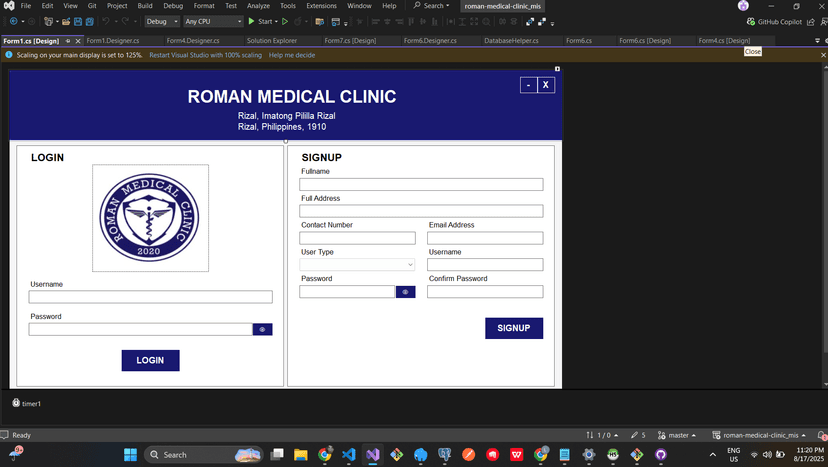
Task: Click the GitHub Desktop taskbar icon
Action: click(661, 454)
